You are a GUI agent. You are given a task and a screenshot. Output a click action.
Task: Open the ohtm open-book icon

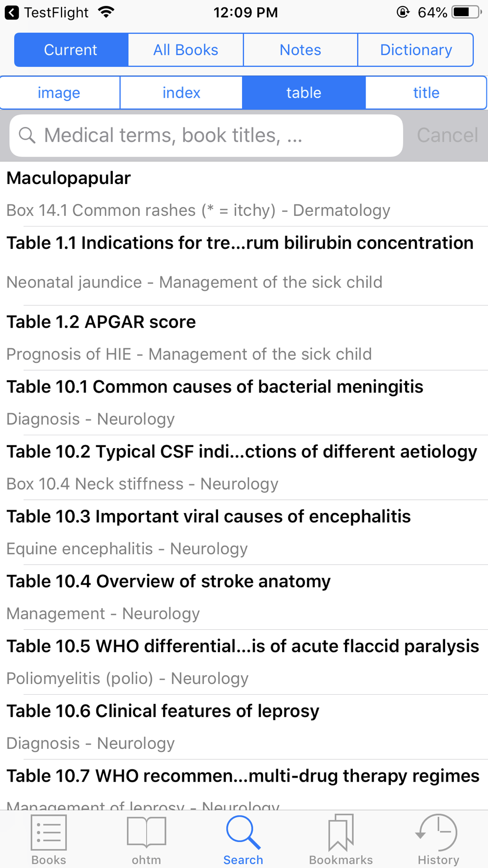tap(146, 832)
